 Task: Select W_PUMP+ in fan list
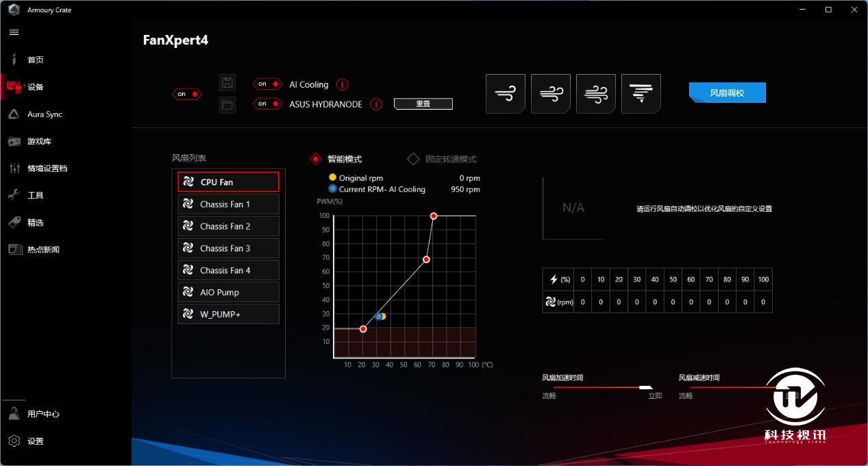click(228, 314)
